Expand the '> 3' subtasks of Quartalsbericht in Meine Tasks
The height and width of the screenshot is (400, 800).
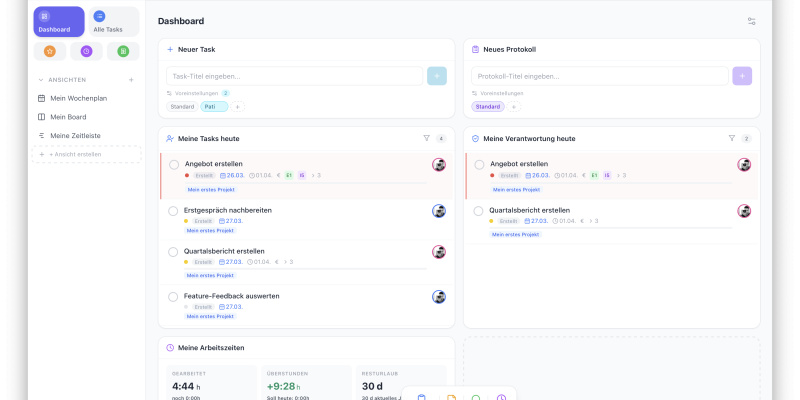point(288,262)
